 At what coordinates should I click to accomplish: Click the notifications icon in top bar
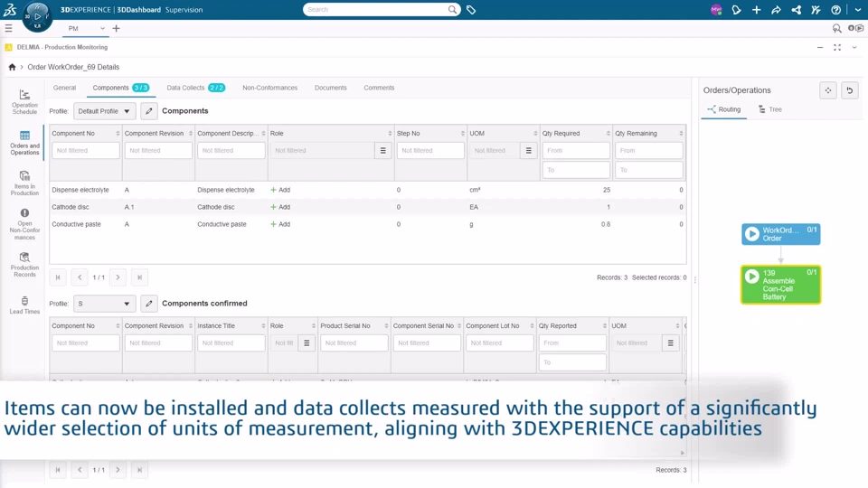(x=736, y=10)
